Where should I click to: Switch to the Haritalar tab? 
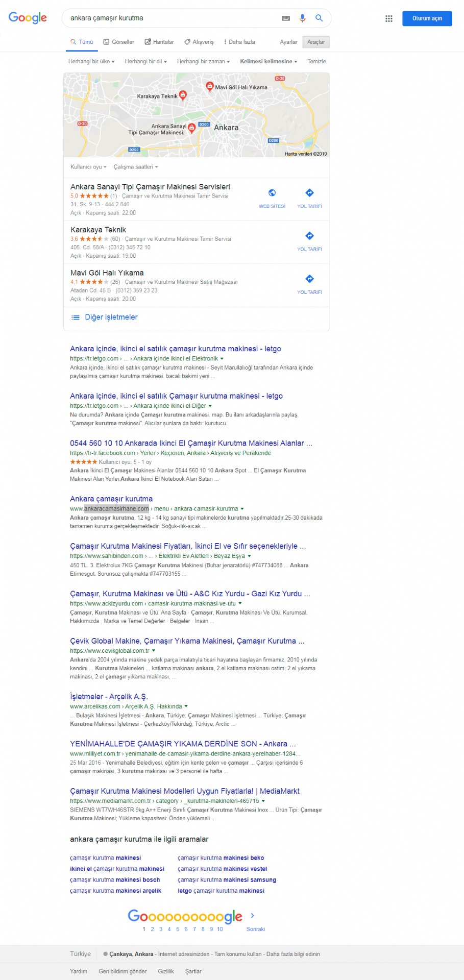(x=159, y=42)
